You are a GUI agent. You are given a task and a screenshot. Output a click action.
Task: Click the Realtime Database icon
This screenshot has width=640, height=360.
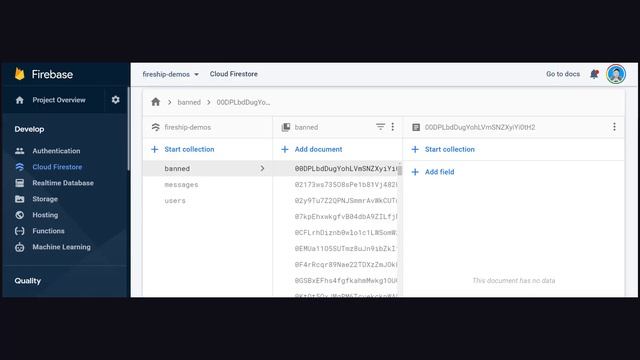click(x=20, y=183)
